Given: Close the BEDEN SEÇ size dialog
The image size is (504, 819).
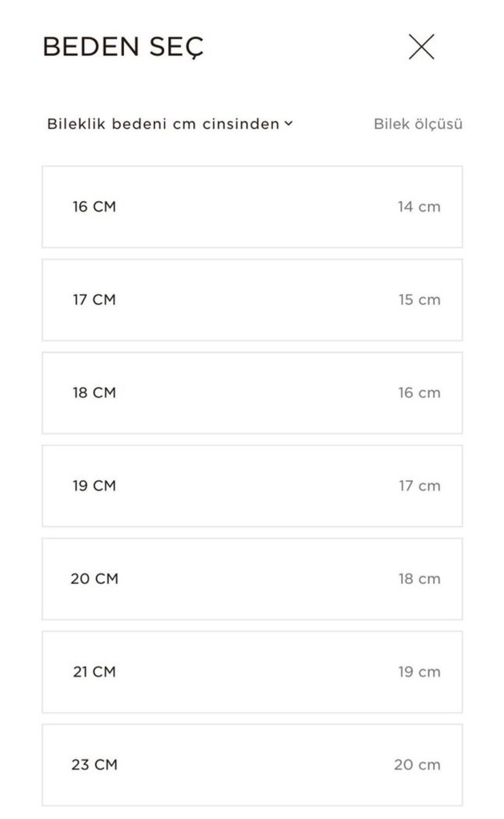Looking at the screenshot, I should point(421,47).
